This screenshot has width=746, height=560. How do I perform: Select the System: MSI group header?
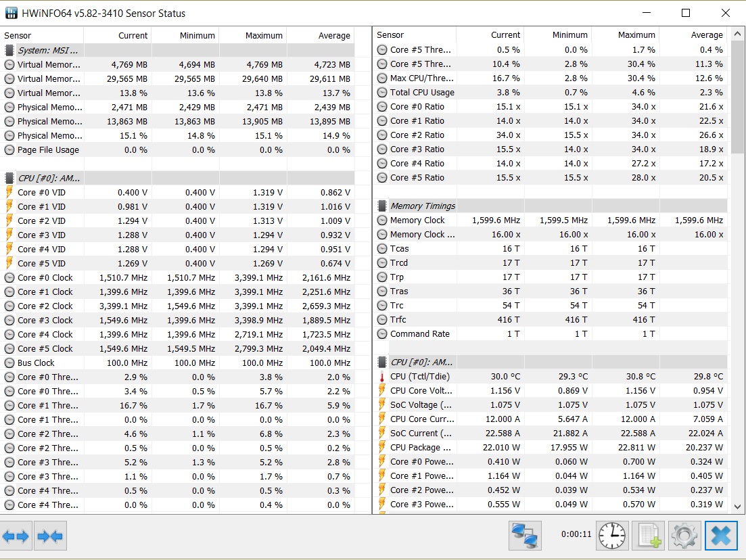(x=177, y=50)
